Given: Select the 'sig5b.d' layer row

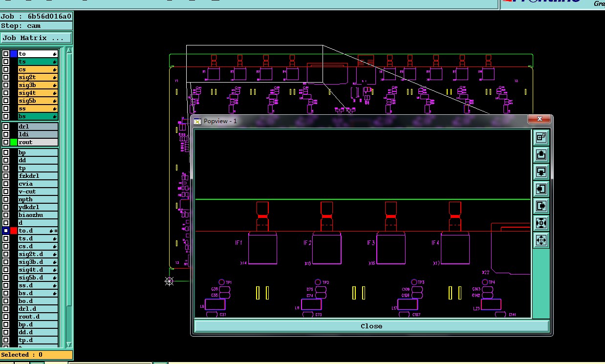Looking at the screenshot, I should [38, 278].
